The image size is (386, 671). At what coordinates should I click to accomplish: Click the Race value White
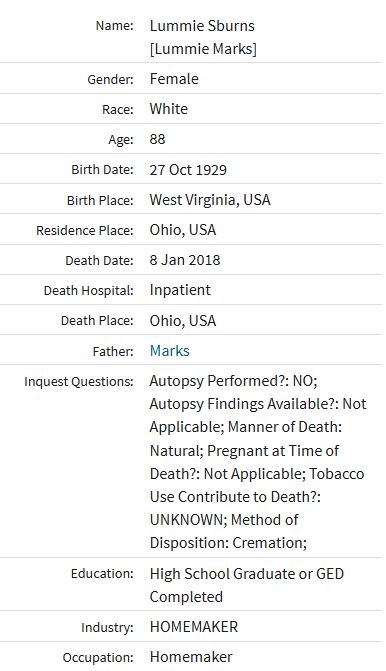(169, 109)
